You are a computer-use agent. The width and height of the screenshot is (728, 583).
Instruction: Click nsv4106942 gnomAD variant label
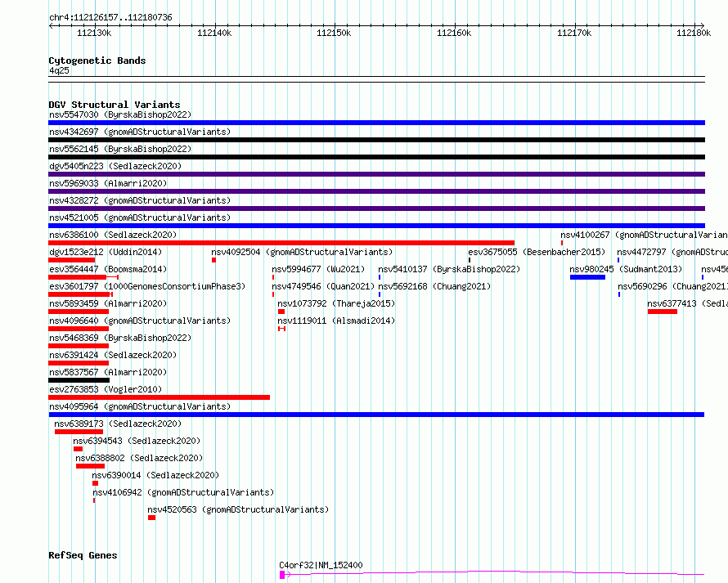(183, 492)
